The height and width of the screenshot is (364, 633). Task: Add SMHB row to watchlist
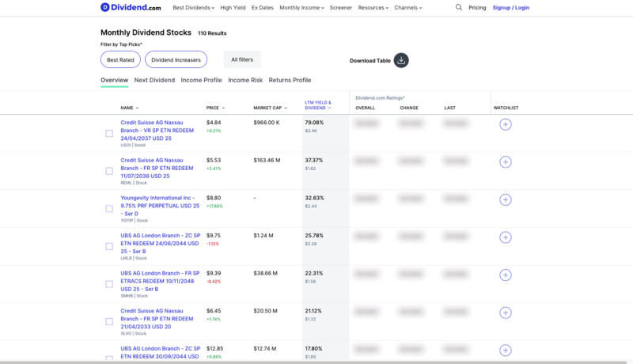506,275
